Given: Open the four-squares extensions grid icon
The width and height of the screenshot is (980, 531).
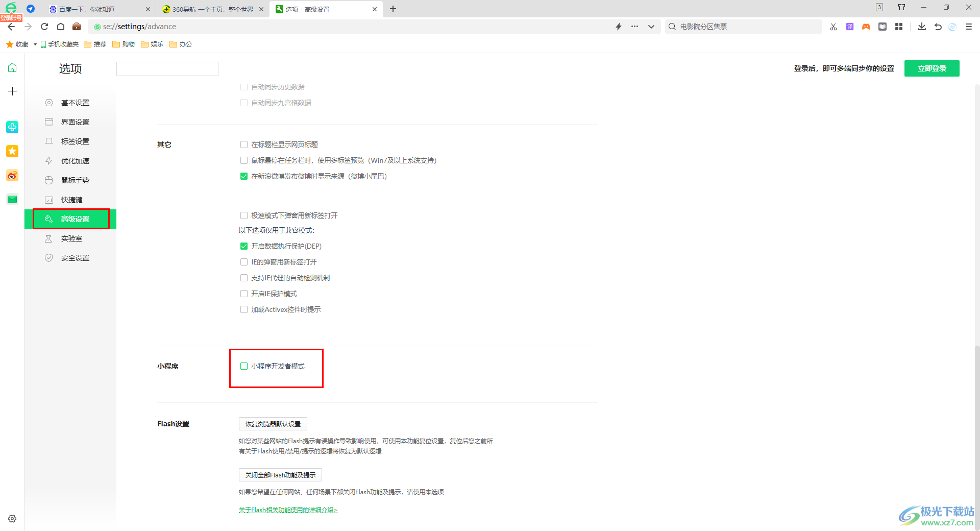Looking at the screenshot, I should (x=899, y=27).
